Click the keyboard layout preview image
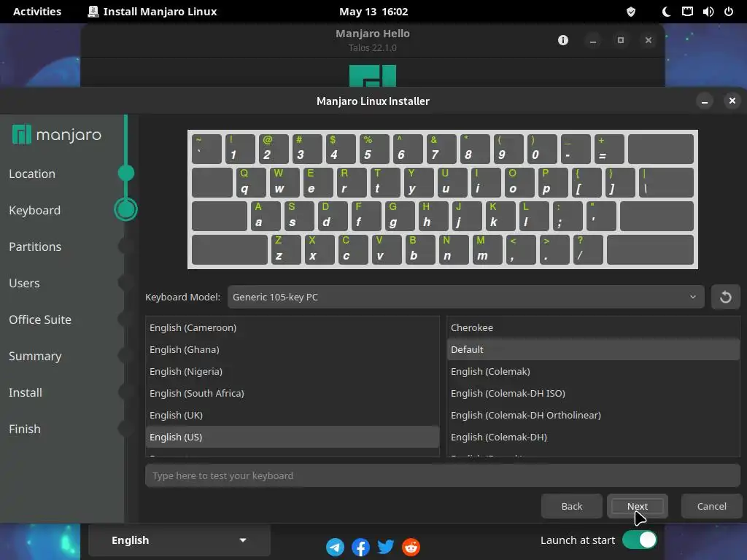The width and height of the screenshot is (747, 560). [x=443, y=200]
